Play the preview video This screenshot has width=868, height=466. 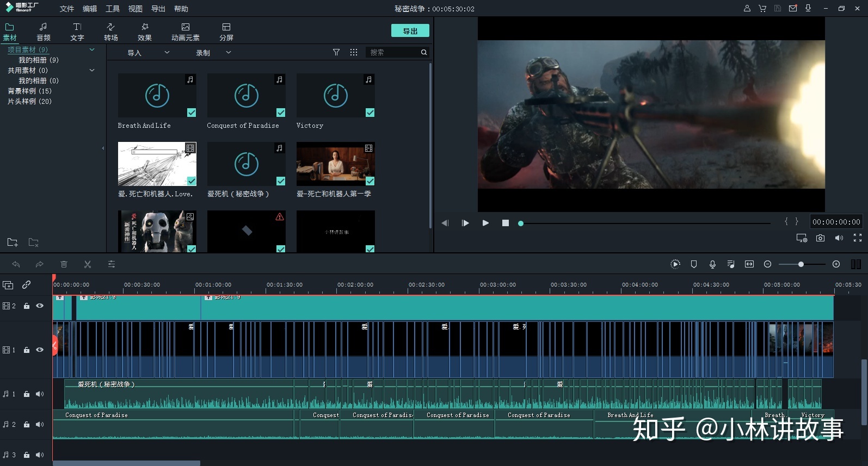(x=485, y=223)
